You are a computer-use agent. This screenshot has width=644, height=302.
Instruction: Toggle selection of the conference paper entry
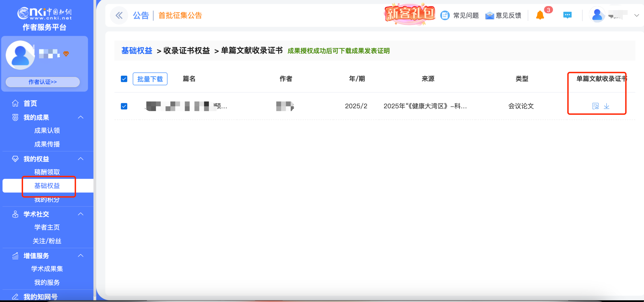coord(124,106)
